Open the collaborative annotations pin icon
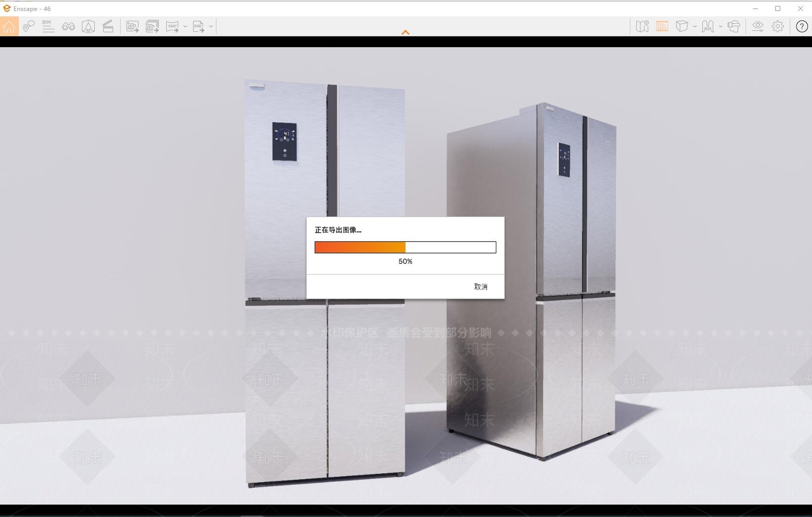Screen dimensions: 812x517 coord(28,26)
